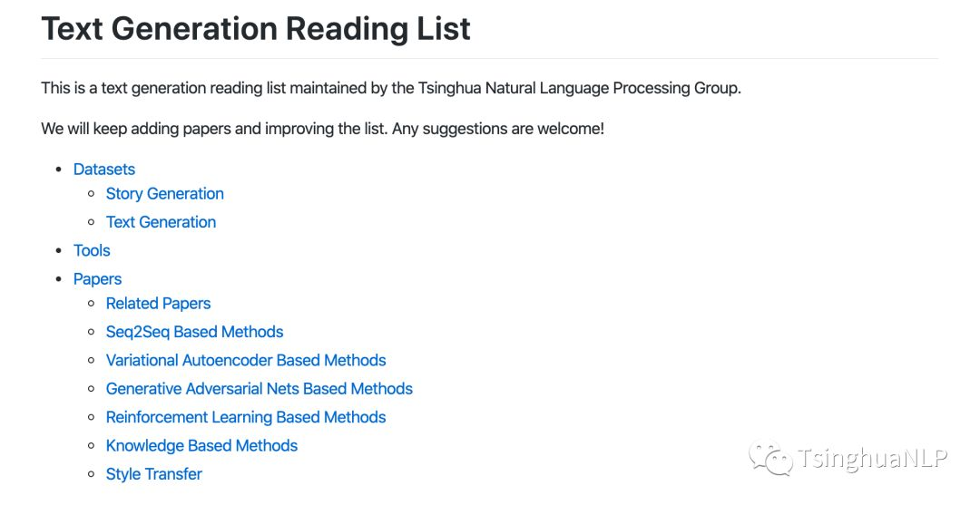This screenshot has height=505, width=980.
Task: Click the solid bullet before Datasets
Action: pyautogui.click(x=59, y=170)
